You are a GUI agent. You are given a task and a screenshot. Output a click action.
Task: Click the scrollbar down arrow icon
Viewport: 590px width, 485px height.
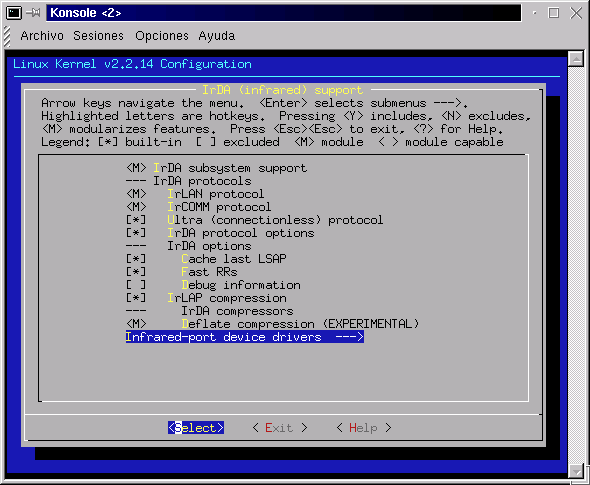[x=576, y=470]
